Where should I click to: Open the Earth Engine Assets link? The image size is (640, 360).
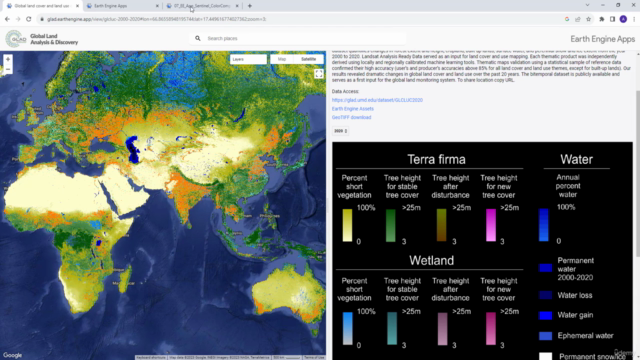coord(353,109)
